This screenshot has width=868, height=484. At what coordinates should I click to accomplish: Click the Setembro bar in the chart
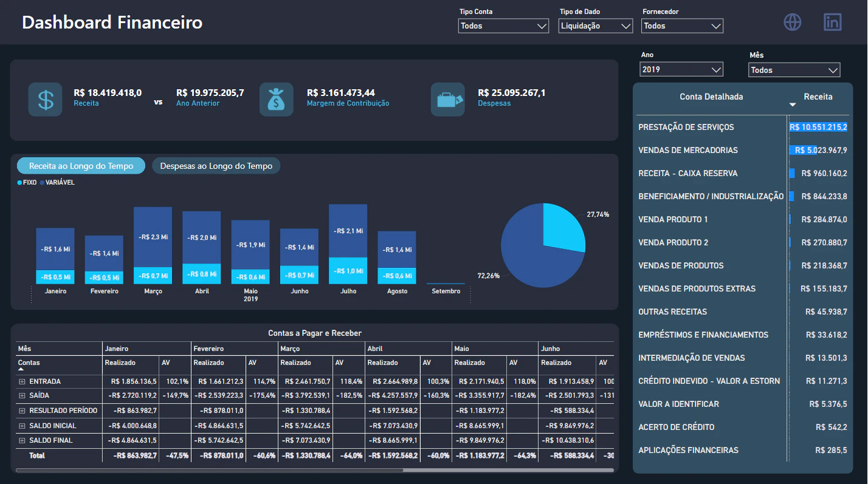coord(446,284)
